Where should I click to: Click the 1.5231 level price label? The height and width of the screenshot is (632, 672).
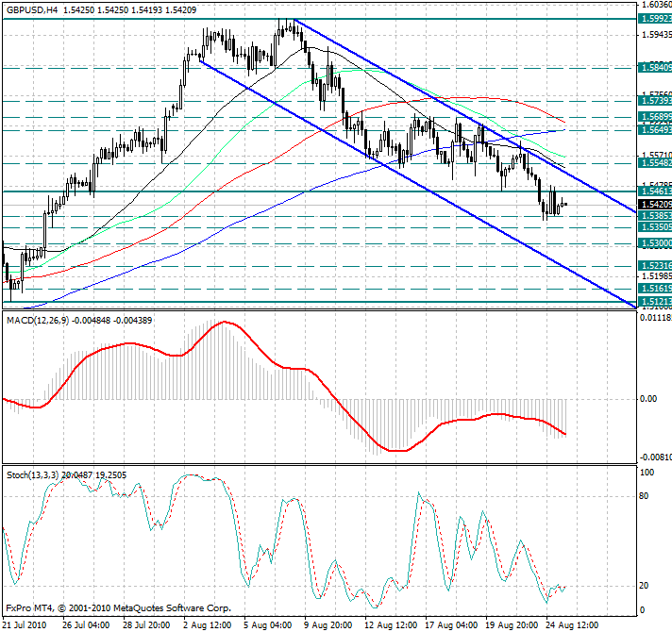pyautogui.click(x=655, y=266)
